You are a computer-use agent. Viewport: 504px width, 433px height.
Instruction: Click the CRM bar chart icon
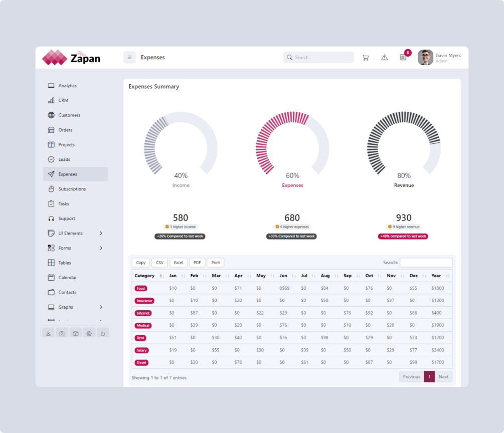coord(51,100)
